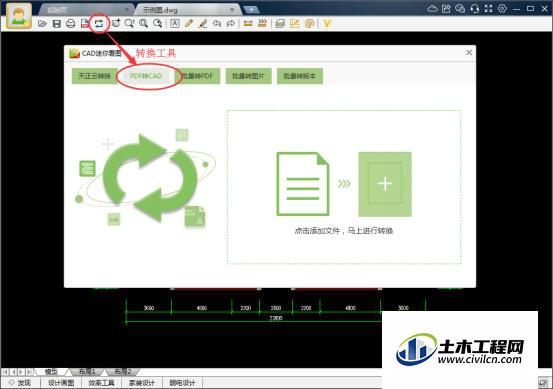This screenshot has height=389, width=553.
Task: Close the 示例图.dwg tab
Action: tap(232, 10)
